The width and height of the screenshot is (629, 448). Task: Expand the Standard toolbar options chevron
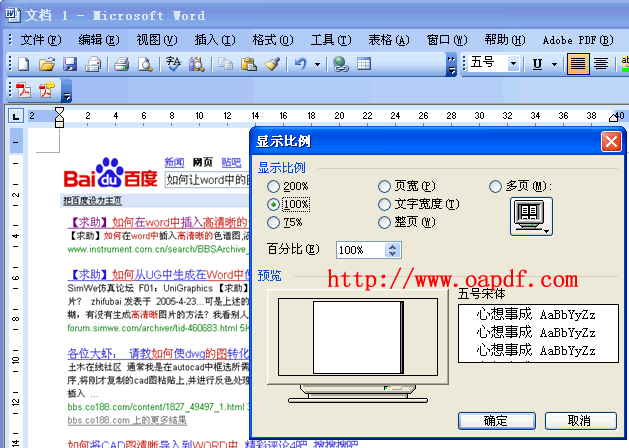(x=452, y=64)
